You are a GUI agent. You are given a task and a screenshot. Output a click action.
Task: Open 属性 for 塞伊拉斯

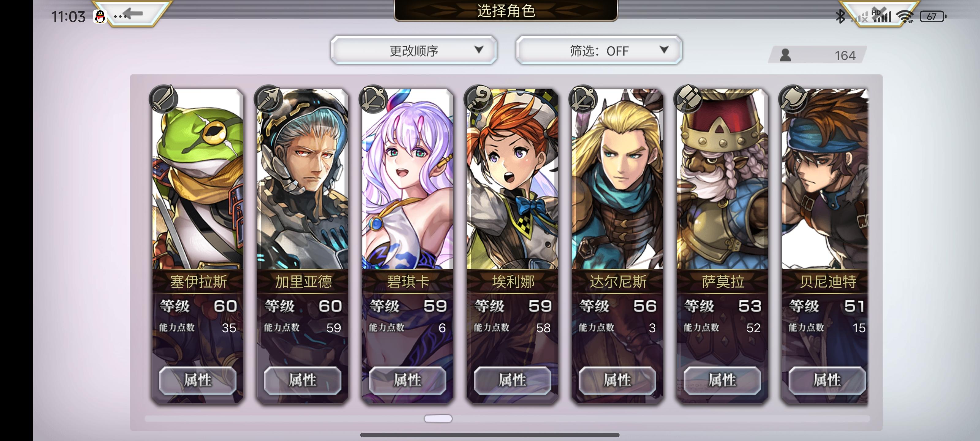coord(198,380)
